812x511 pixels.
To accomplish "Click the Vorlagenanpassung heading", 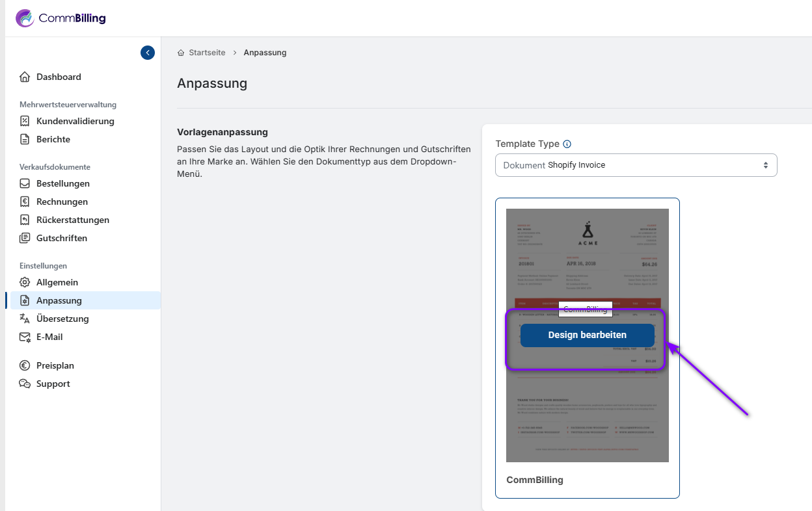I will click(223, 132).
